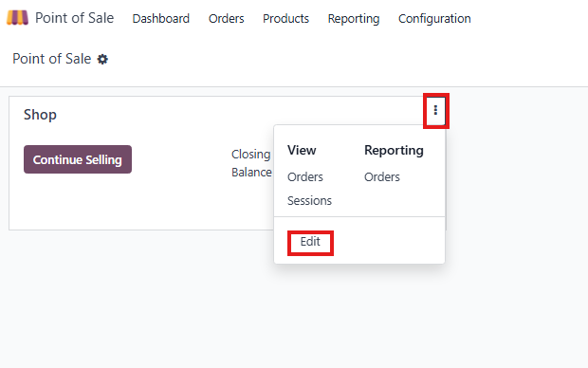Select Sessions under View
Viewport: 588px width, 368px height.
click(x=309, y=201)
